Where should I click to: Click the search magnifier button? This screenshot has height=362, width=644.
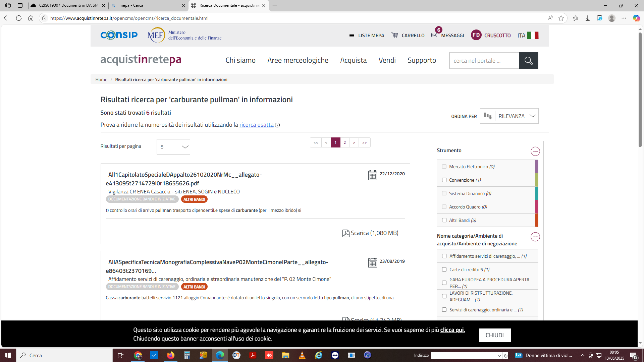(528, 61)
